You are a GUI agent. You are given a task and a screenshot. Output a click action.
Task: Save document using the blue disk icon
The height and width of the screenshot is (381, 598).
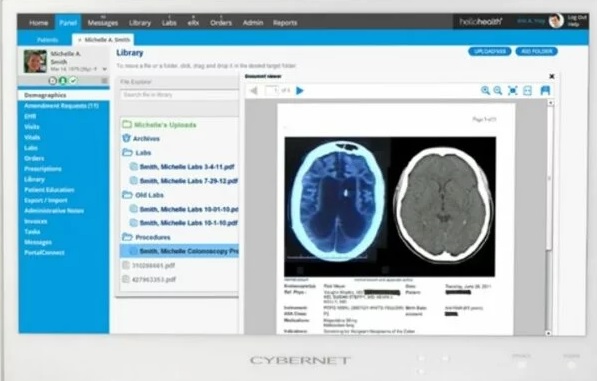pos(545,90)
